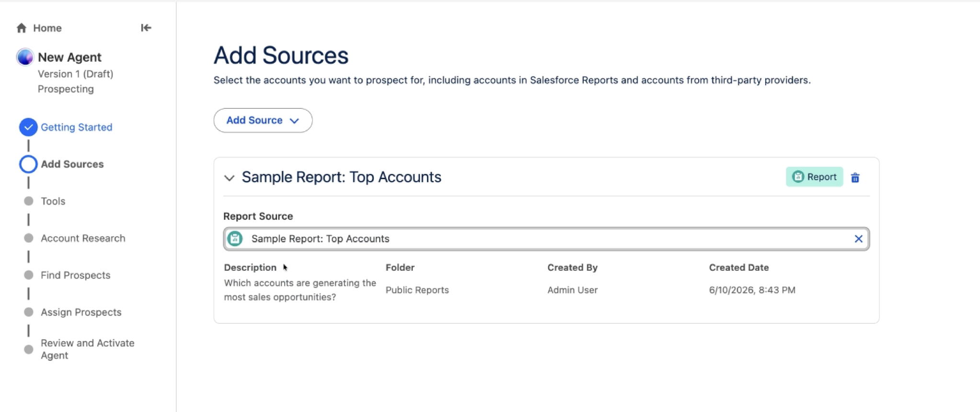980x412 pixels.
Task: Collapse the sidebar with arrow icon
Action: [x=146, y=28]
